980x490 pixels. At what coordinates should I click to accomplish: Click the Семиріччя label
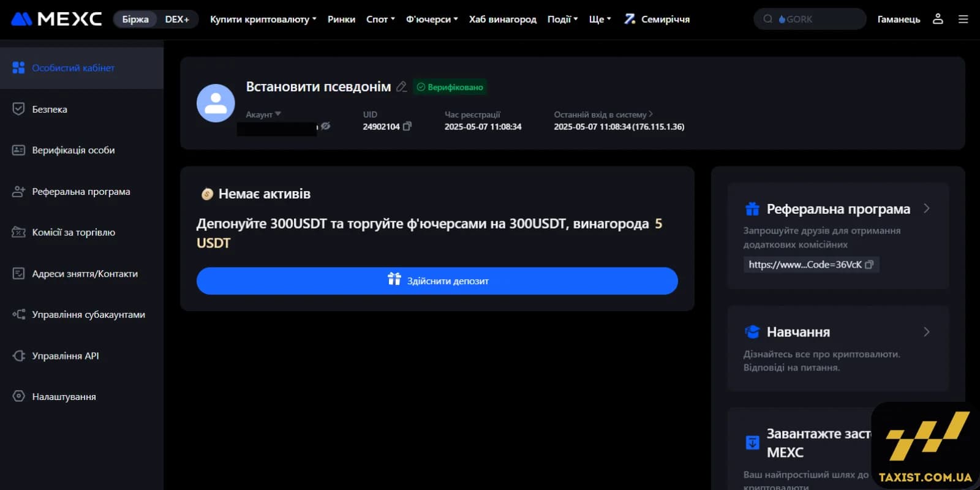(x=665, y=19)
